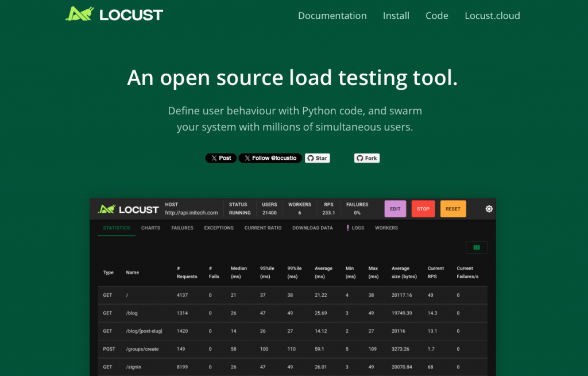Click the # Requests column header
588x376 pixels.
187,273
